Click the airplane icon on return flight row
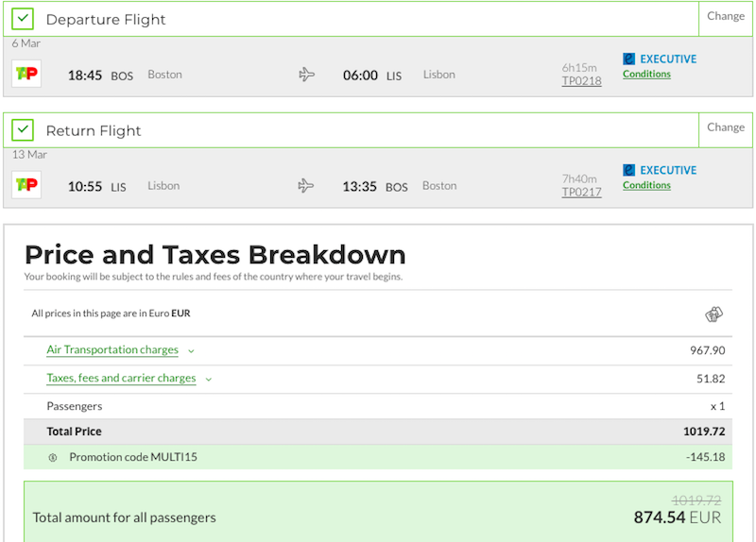 [x=306, y=185]
